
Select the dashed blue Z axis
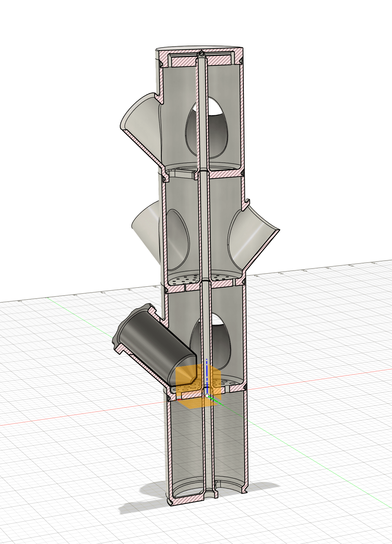pos(207,376)
